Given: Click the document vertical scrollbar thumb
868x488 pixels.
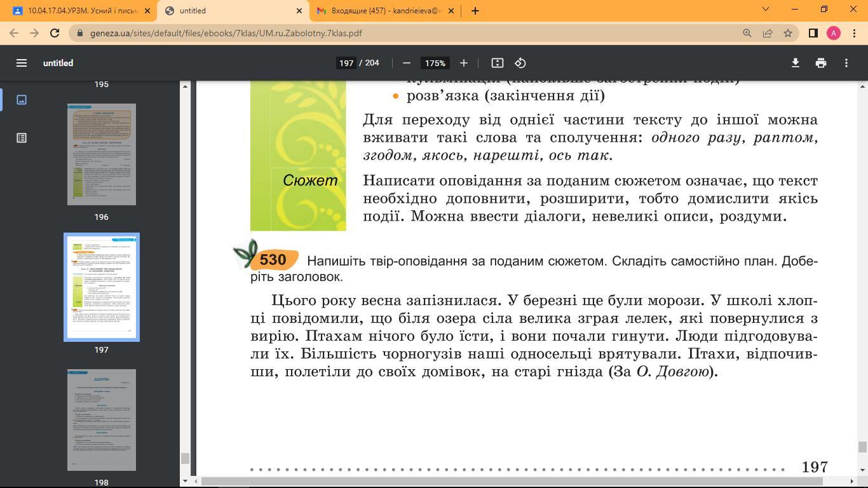Looking at the screenshot, I should 862,447.
